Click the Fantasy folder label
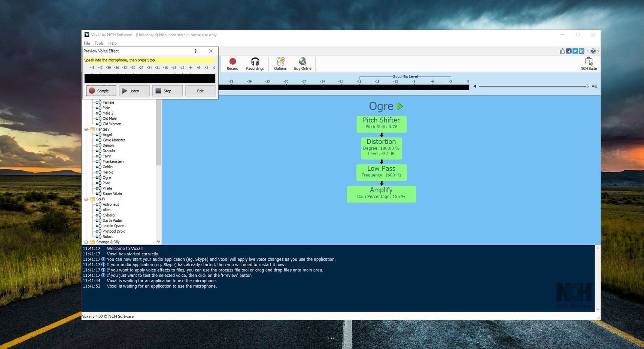This screenshot has height=349, width=644. tap(103, 129)
